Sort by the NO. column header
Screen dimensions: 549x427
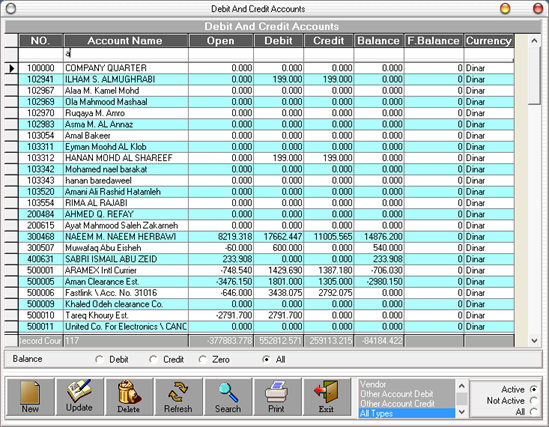(41, 41)
